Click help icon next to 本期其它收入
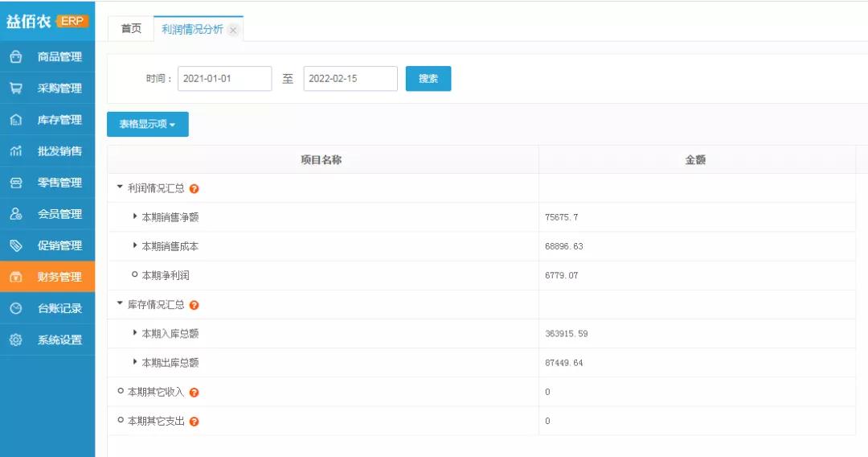This screenshot has height=457, width=868. coord(194,393)
